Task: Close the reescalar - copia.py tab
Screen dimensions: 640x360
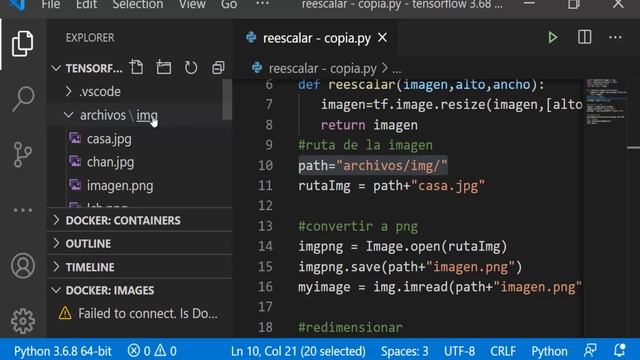Action: click(x=382, y=38)
